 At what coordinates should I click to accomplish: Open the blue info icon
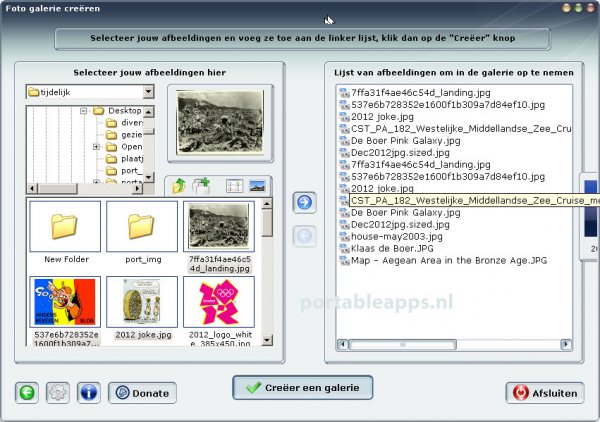[88, 393]
